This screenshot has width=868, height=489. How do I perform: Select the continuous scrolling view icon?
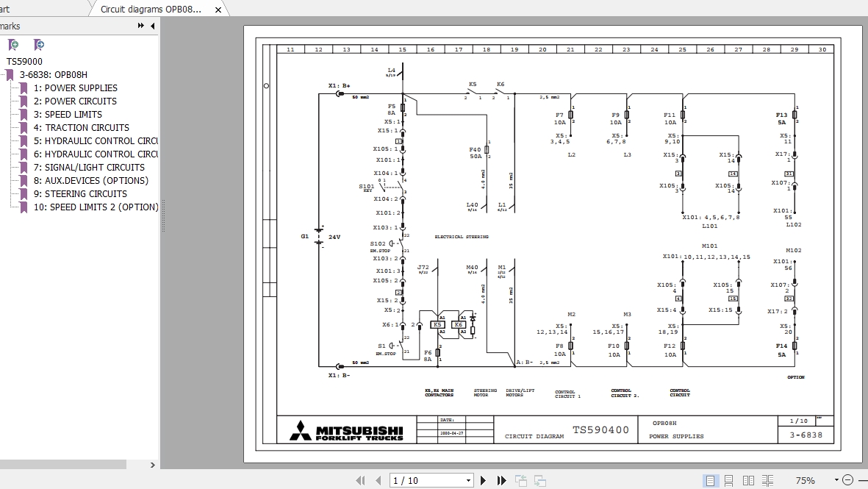pyautogui.click(x=728, y=479)
